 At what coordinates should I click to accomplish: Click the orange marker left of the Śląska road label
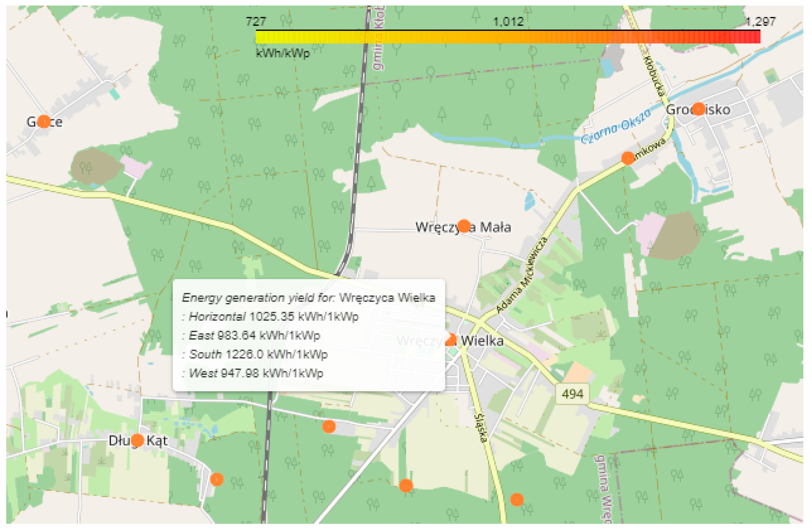pos(406,486)
